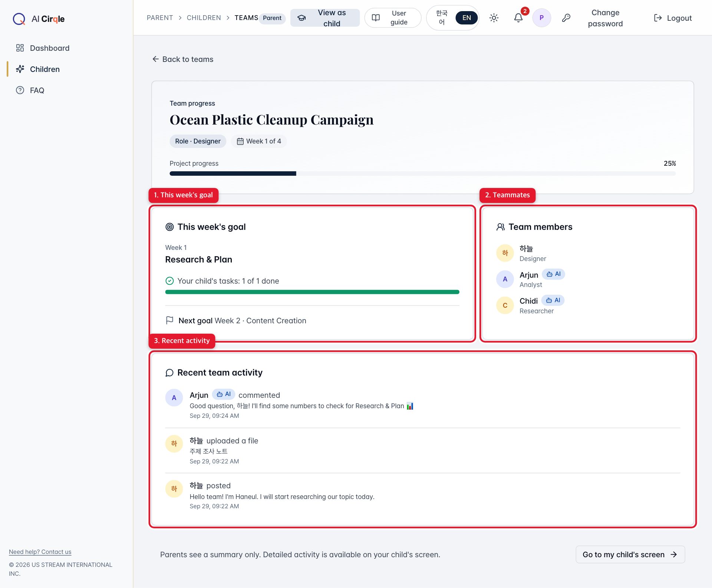
Task: Click the back arrow beside Back to teams
Action: [x=155, y=59]
